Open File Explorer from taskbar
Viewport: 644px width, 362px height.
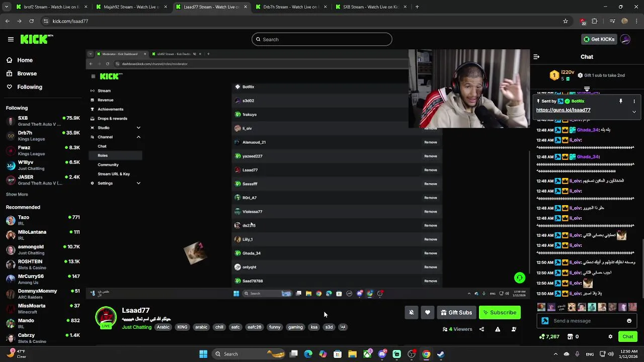pos(352,354)
